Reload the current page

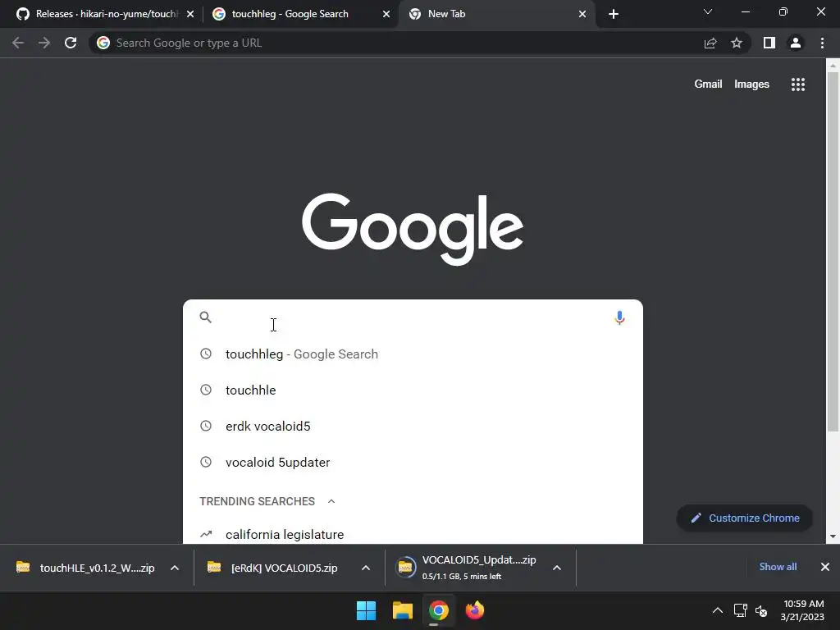click(71, 43)
